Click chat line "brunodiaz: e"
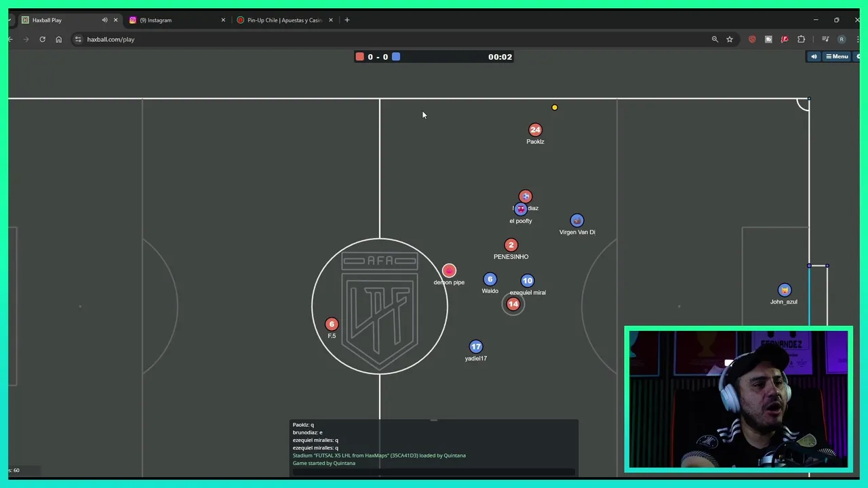The image size is (868, 488). pyautogui.click(x=308, y=432)
